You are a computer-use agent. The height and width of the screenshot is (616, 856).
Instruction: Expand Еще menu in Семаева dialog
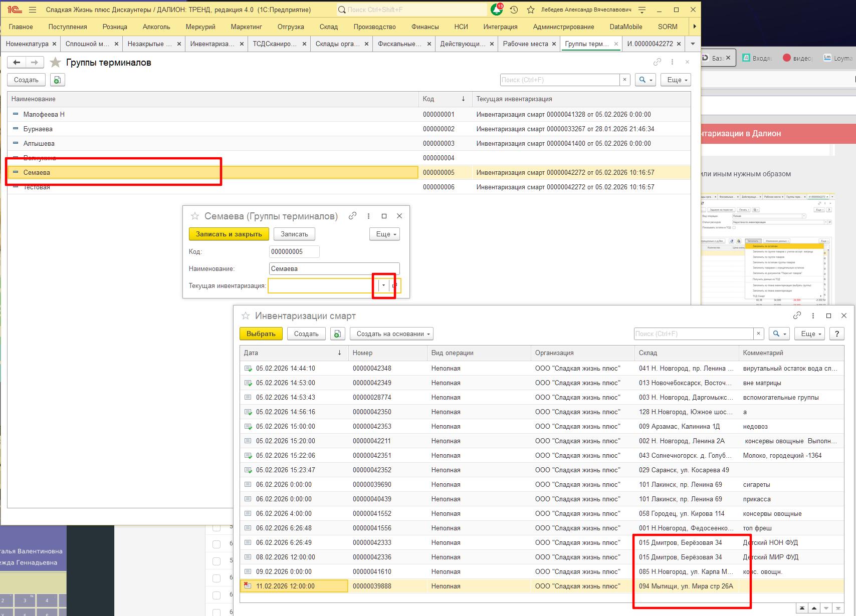(x=384, y=234)
